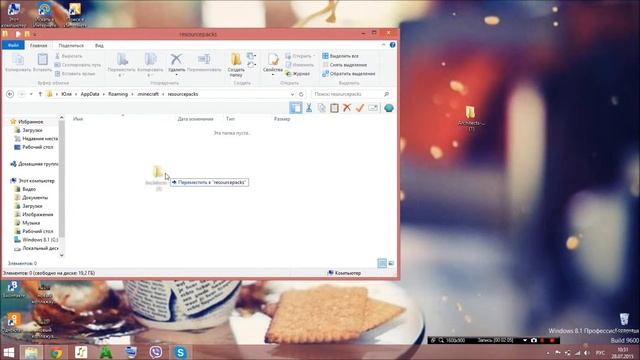Viewport: 640px width, 360px height.
Task: Open Chrome from the taskbar
Action: pyautogui.click(x=56, y=352)
